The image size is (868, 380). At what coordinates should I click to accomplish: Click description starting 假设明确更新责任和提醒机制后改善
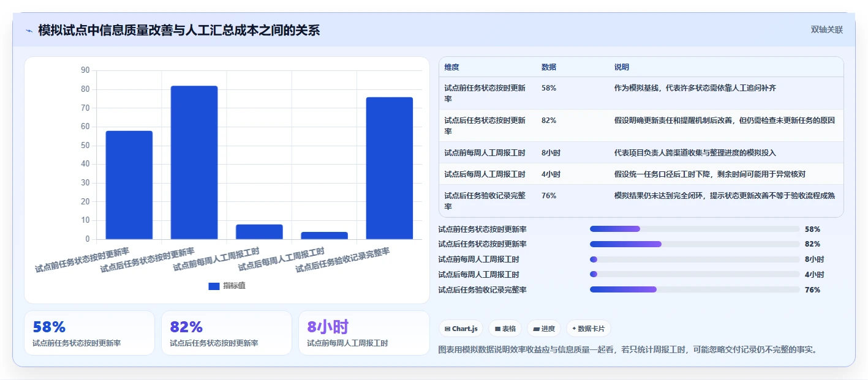(725, 121)
